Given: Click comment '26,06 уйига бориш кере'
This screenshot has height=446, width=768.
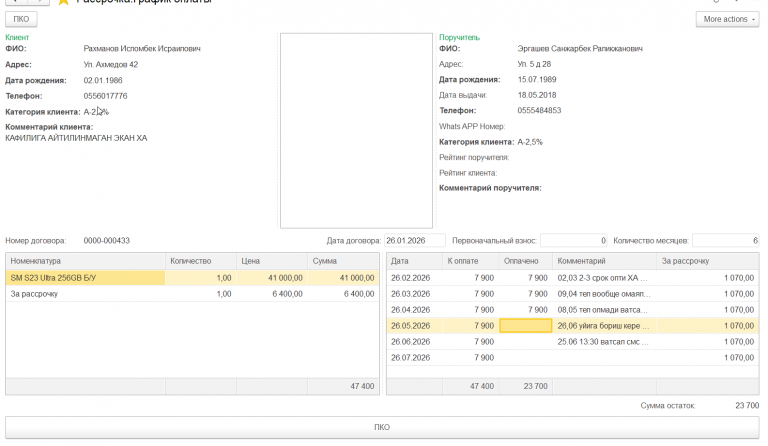Looking at the screenshot, I should [603, 326].
